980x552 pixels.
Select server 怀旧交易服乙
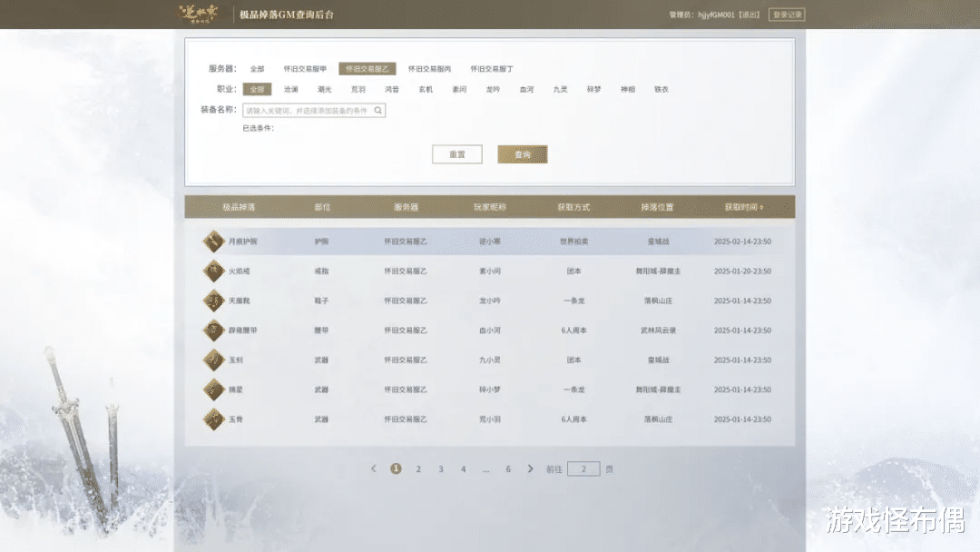click(x=367, y=69)
